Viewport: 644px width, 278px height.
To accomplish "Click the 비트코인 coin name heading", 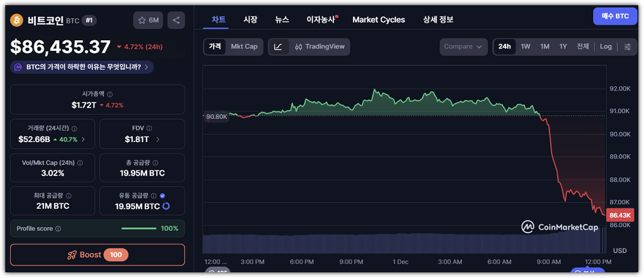I will (45, 20).
